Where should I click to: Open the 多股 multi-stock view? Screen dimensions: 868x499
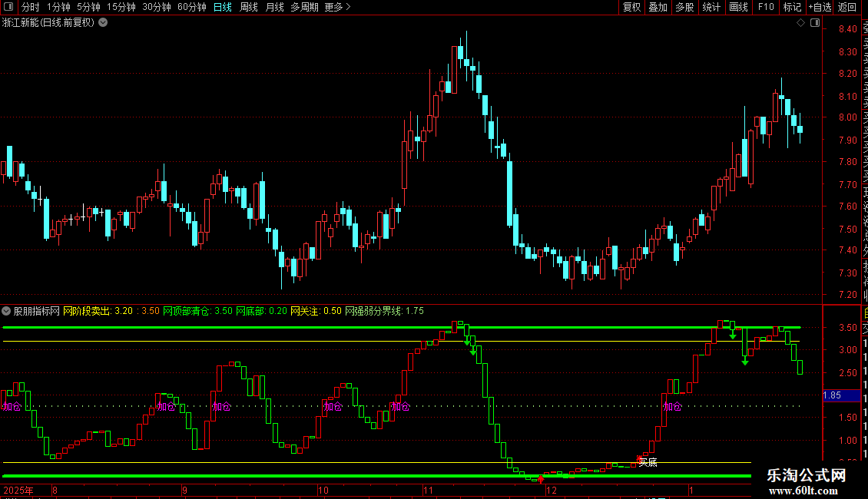(684, 7)
